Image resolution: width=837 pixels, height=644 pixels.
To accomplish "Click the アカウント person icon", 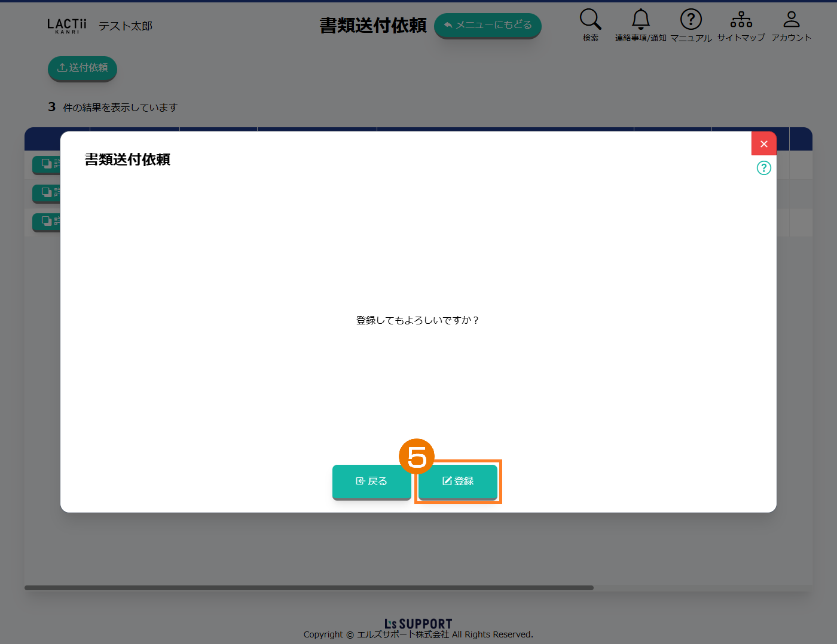I will (791, 20).
